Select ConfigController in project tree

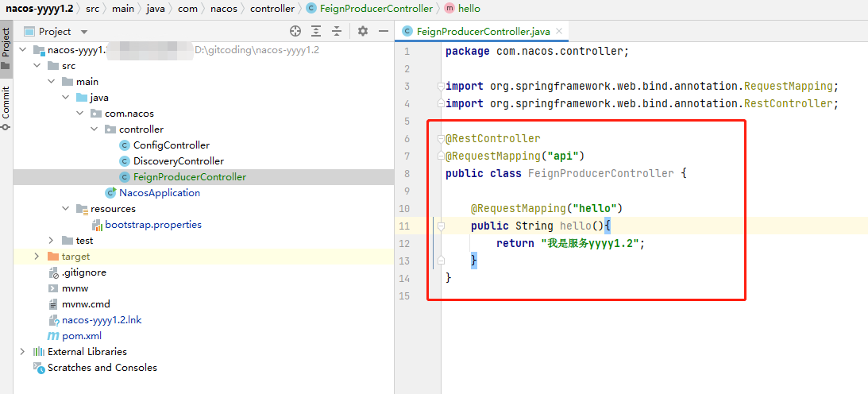point(172,145)
